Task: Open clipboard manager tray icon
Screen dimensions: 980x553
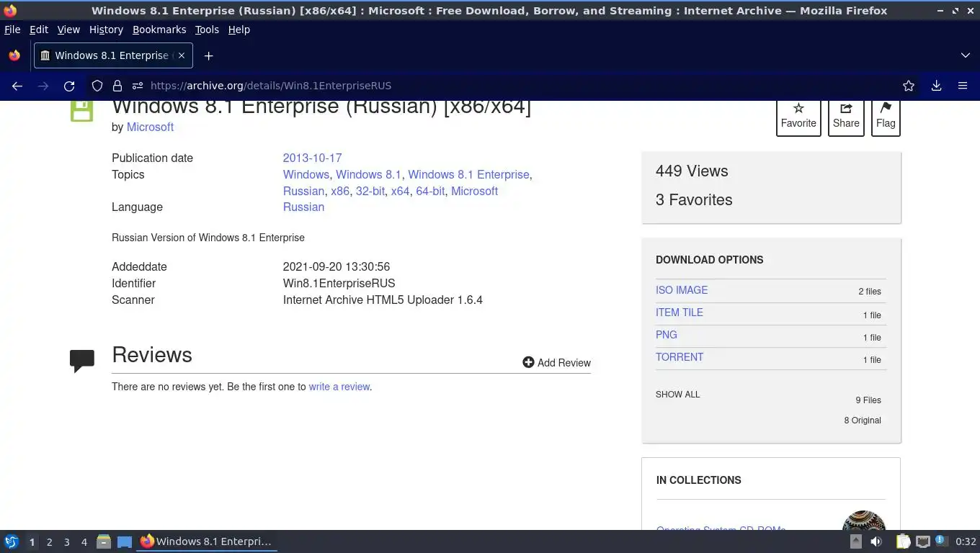Action: click(x=903, y=541)
